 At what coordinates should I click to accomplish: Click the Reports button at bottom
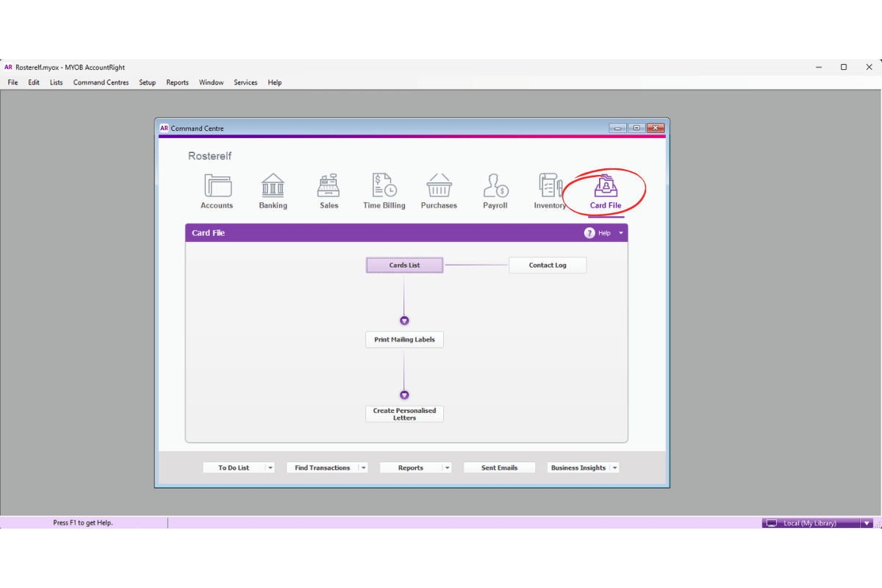tap(411, 467)
